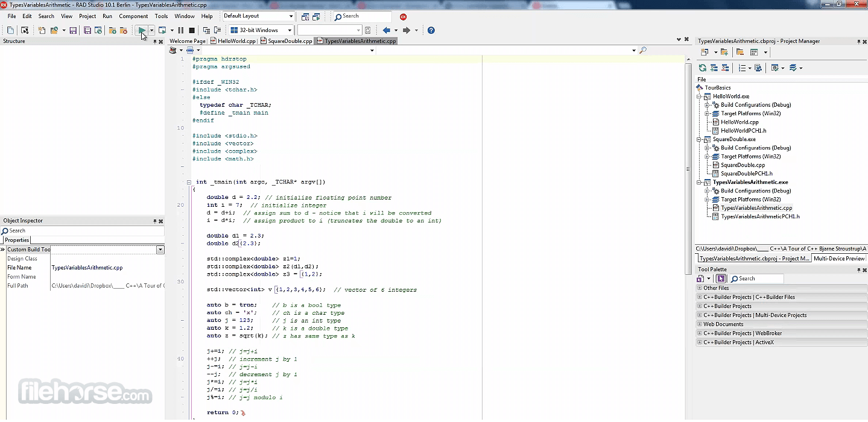Select the Multi-Device Preview tab
The height and width of the screenshot is (422, 868).
(839, 259)
